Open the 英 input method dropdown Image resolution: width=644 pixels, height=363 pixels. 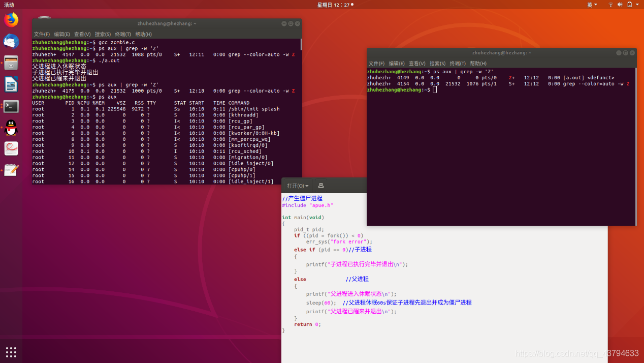click(x=592, y=5)
